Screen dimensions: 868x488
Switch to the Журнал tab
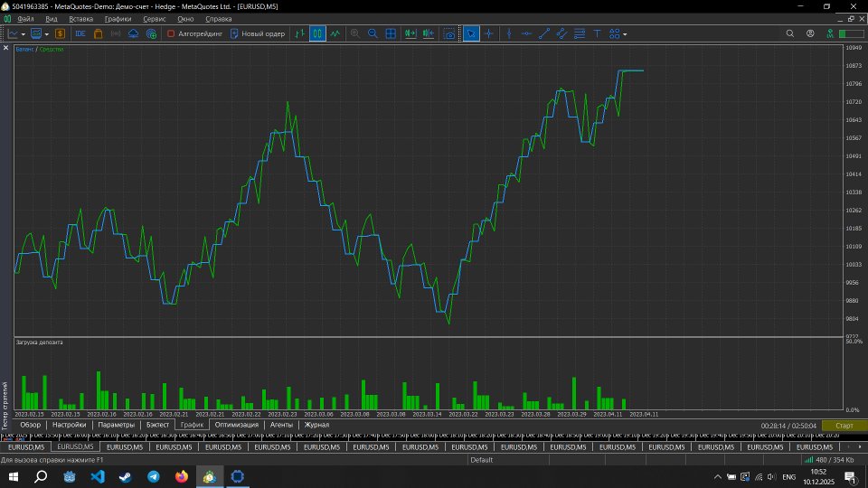[x=316, y=425]
